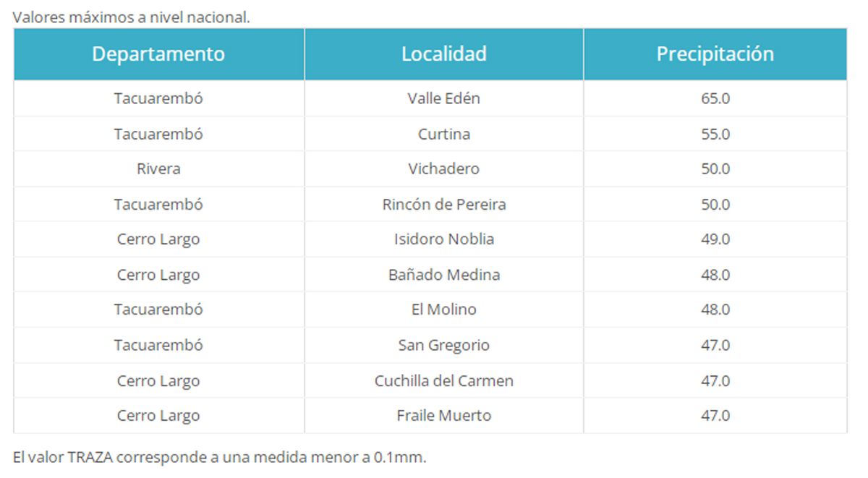Click the Cuchilla del Carmen cell
Viewport: 868px width, 478px height.
pyautogui.click(x=443, y=380)
